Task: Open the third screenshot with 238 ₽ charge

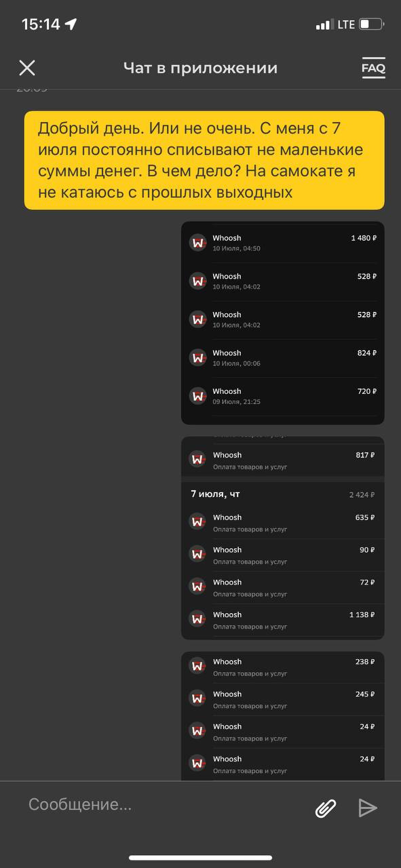Action: click(x=283, y=716)
